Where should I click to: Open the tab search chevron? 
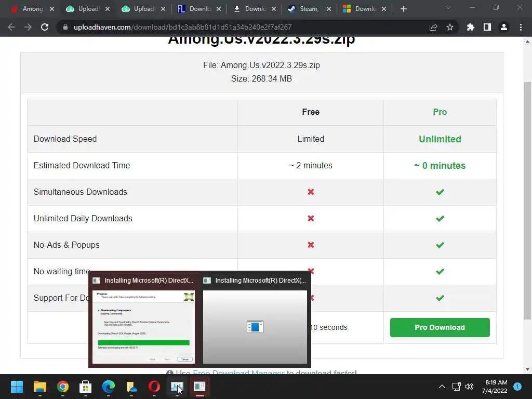[x=448, y=7]
